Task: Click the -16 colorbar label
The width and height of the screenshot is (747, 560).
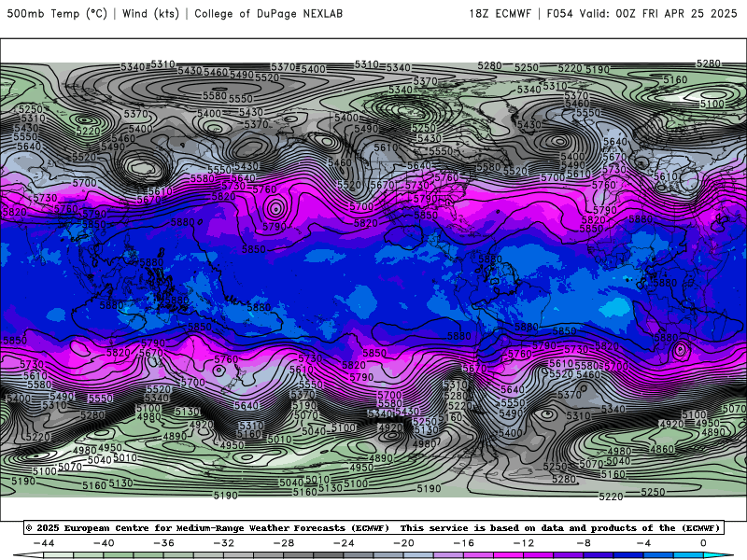Action: coord(464,543)
